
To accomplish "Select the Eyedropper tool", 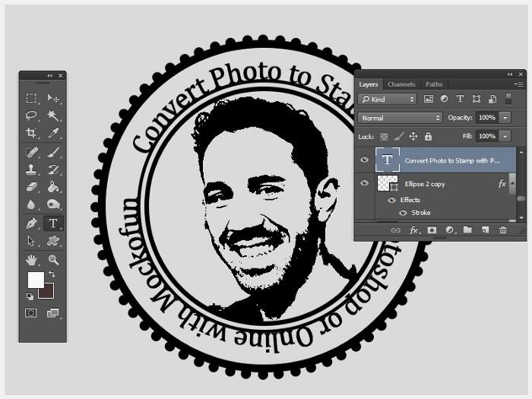I will point(53,133).
